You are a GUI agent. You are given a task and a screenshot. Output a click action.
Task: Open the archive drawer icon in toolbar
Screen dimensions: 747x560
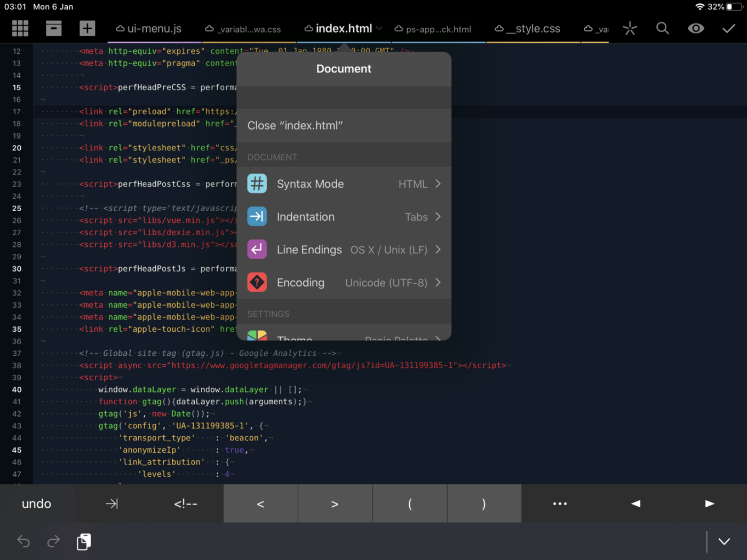click(54, 28)
